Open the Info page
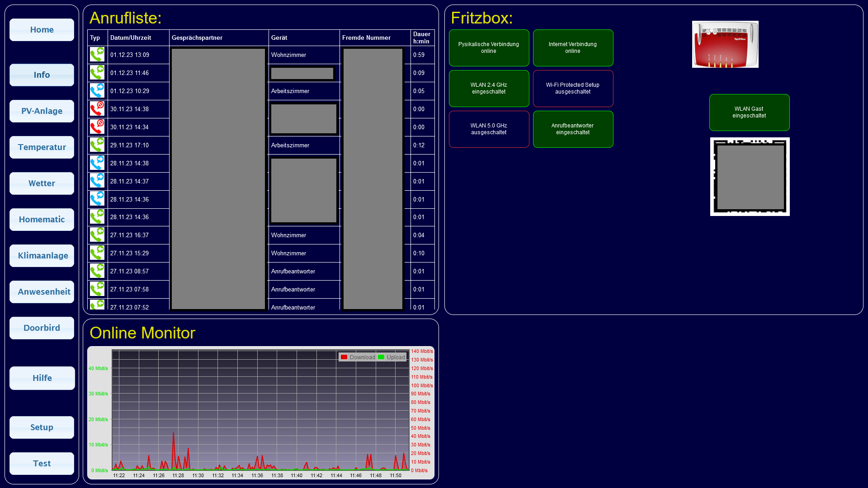Screen dimensions: 868x488 (x=42, y=75)
